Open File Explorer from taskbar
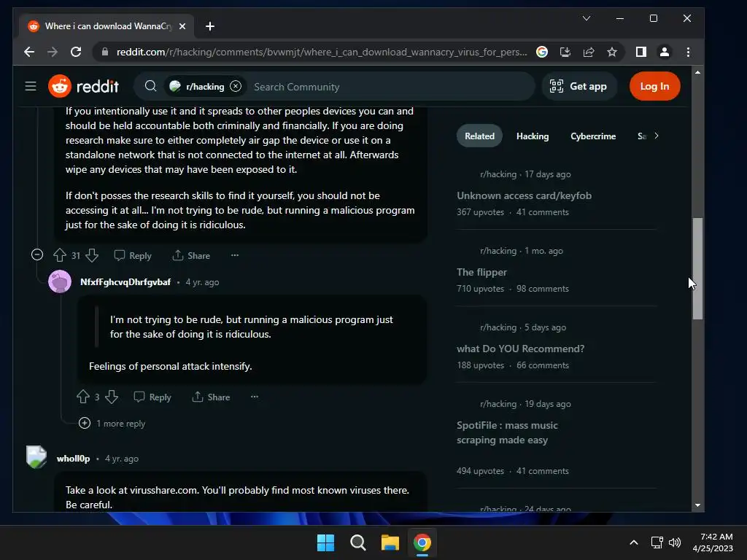Image resolution: width=747 pixels, height=560 pixels. tap(390, 542)
